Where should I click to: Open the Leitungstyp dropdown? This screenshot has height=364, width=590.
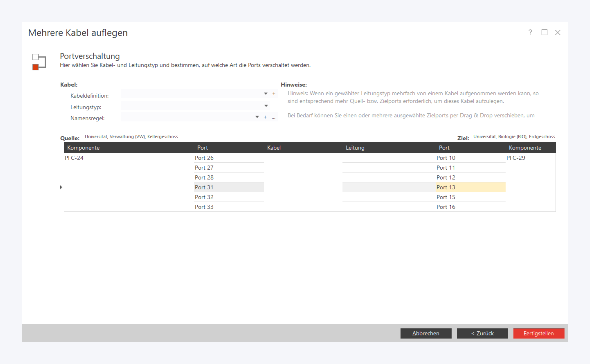pyautogui.click(x=266, y=106)
